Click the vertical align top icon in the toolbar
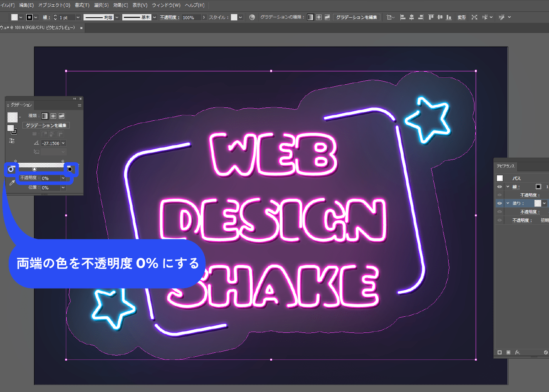This screenshot has height=392, width=549. 431,17
